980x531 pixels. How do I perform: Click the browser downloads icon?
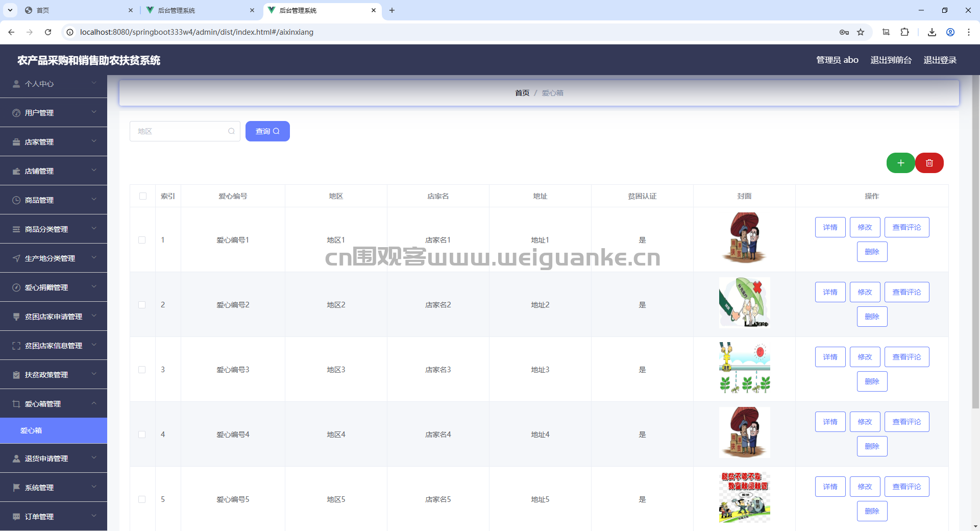(x=932, y=32)
